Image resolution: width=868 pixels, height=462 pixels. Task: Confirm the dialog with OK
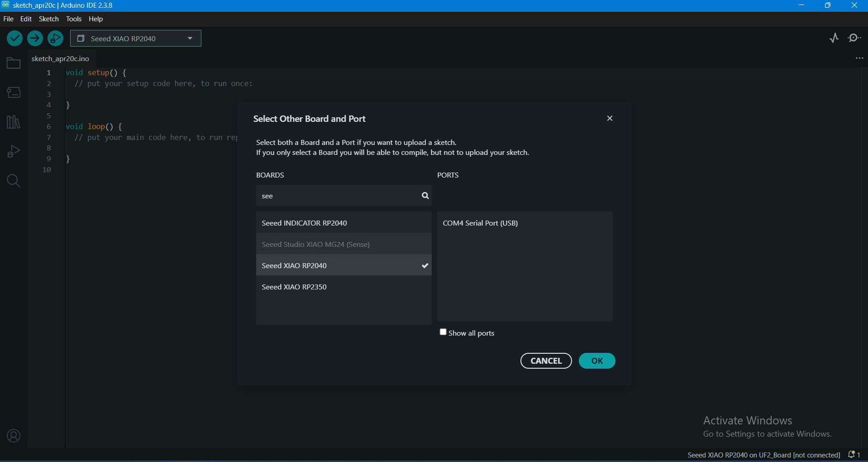[597, 361]
